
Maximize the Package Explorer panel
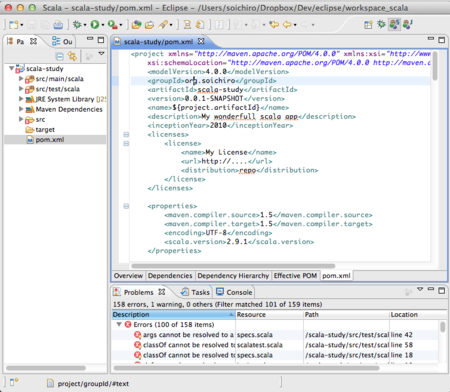(x=101, y=40)
